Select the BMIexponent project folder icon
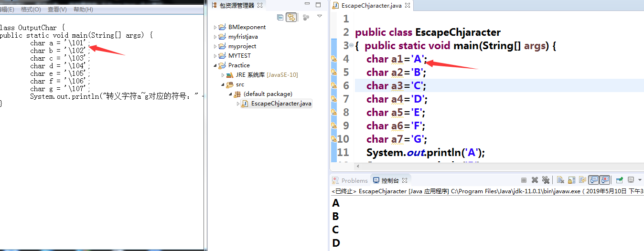644x251 pixels. click(x=222, y=27)
